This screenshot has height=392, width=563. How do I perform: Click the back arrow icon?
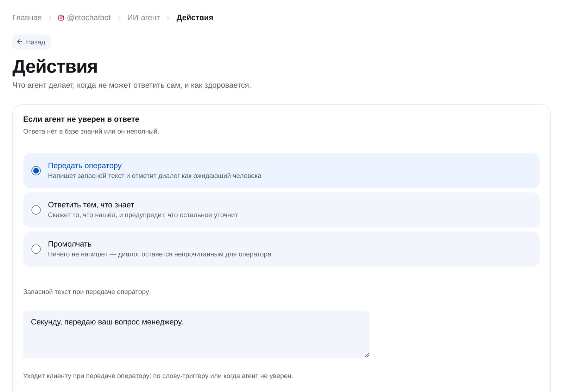pos(20,42)
